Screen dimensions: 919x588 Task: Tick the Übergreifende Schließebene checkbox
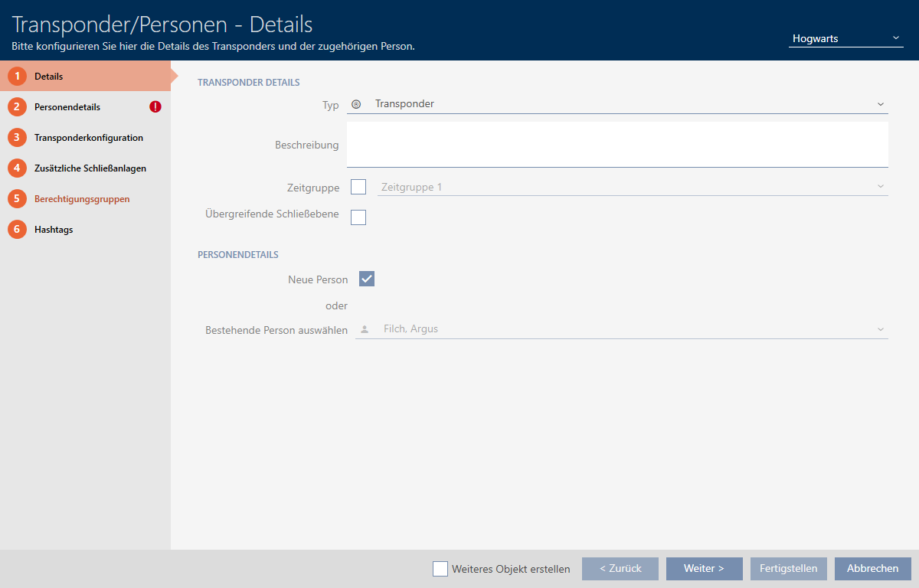pos(358,217)
